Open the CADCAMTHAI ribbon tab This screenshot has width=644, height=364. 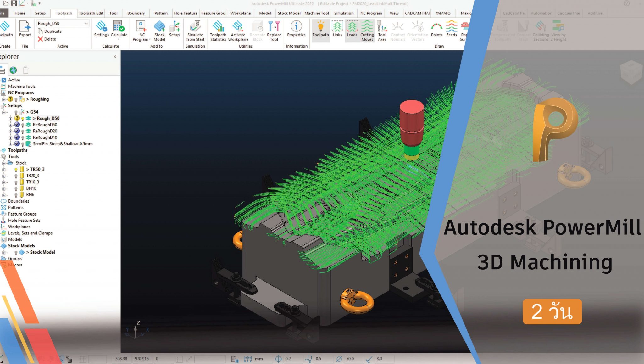[417, 13]
